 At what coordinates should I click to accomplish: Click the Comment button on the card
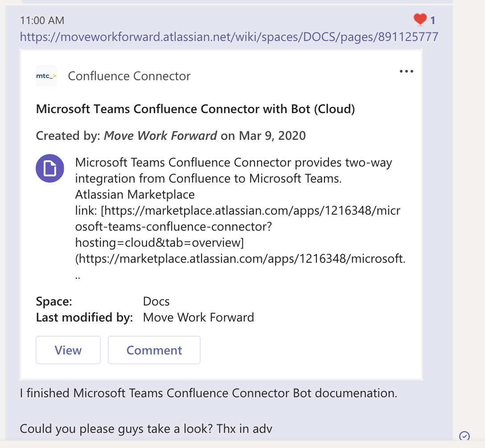(x=154, y=350)
